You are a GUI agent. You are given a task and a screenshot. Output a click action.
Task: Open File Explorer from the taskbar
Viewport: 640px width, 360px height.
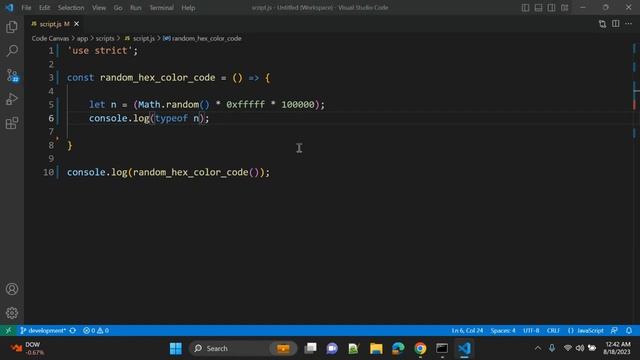(x=376, y=348)
